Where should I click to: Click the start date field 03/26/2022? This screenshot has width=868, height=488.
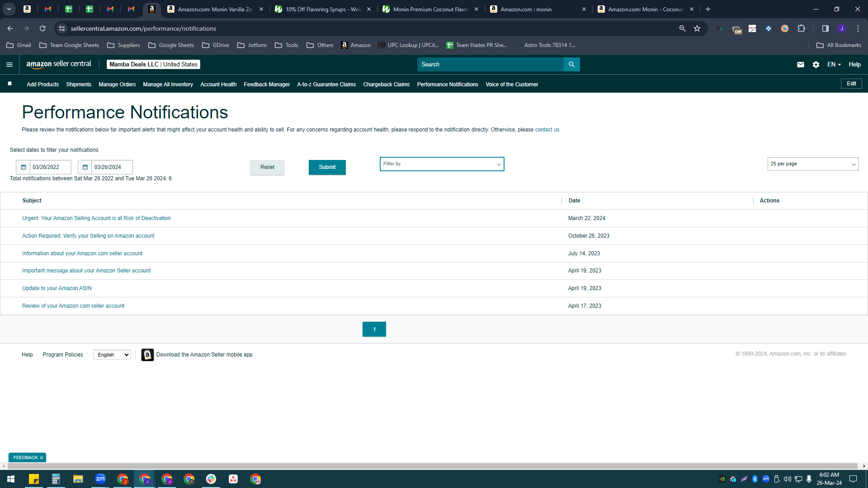51,167
